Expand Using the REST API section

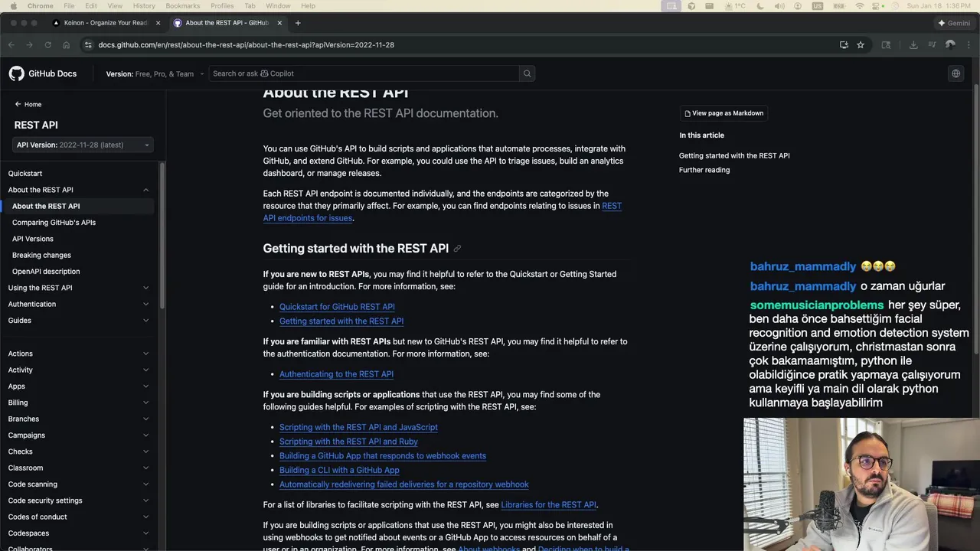pos(145,288)
